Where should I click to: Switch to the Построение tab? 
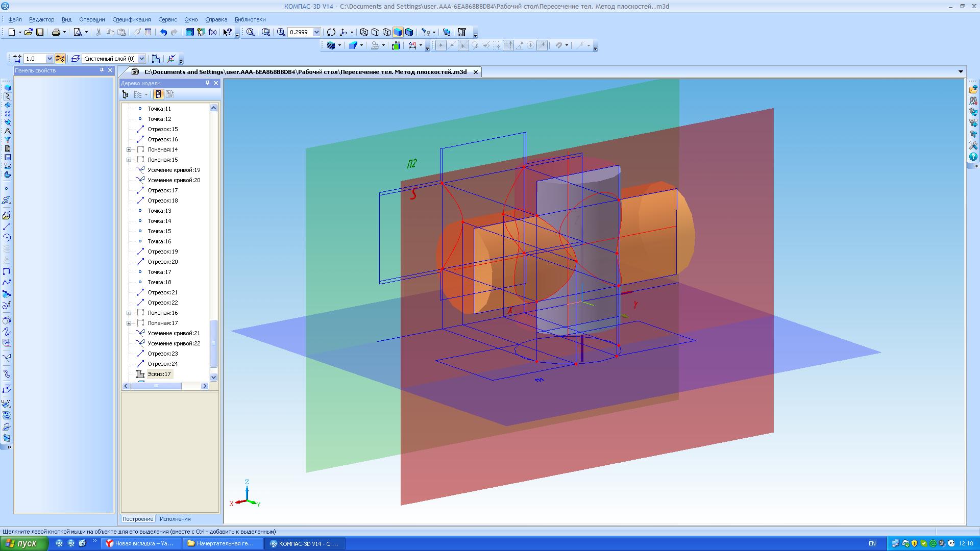pyautogui.click(x=137, y=519)
